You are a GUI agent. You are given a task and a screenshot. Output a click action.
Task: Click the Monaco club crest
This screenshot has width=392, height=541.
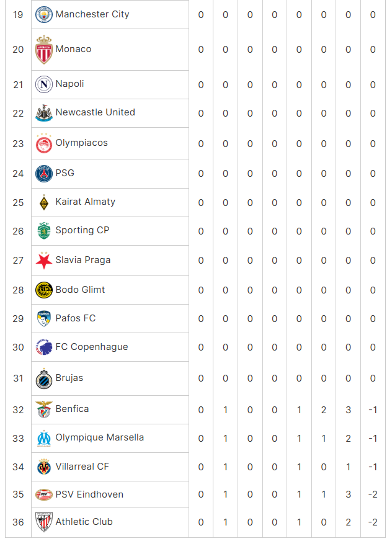tap(44, 50)
